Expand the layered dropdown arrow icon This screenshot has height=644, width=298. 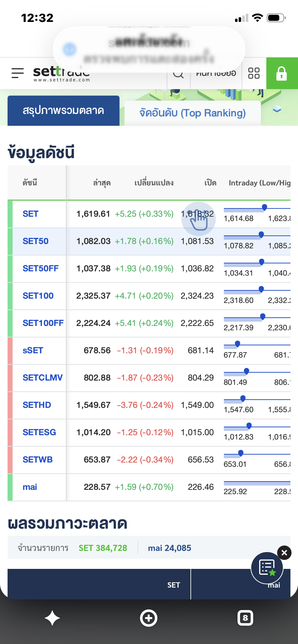point(277,109)
